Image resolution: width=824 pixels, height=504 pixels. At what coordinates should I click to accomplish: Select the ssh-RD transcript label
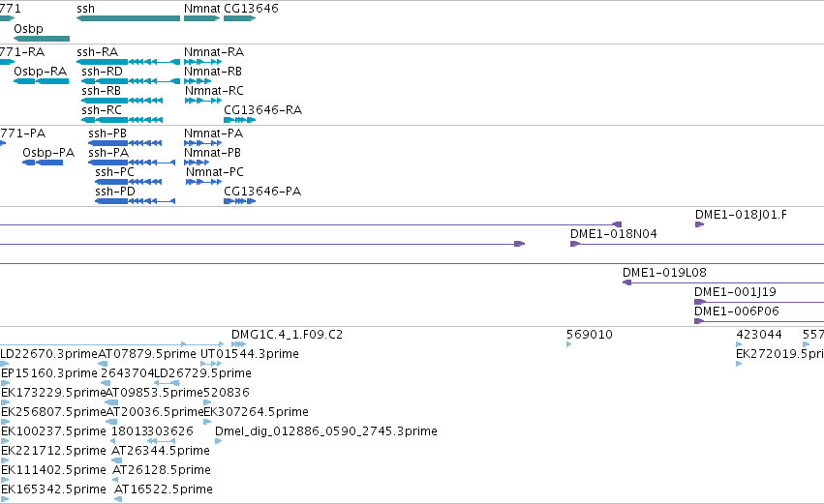point(102,72)
